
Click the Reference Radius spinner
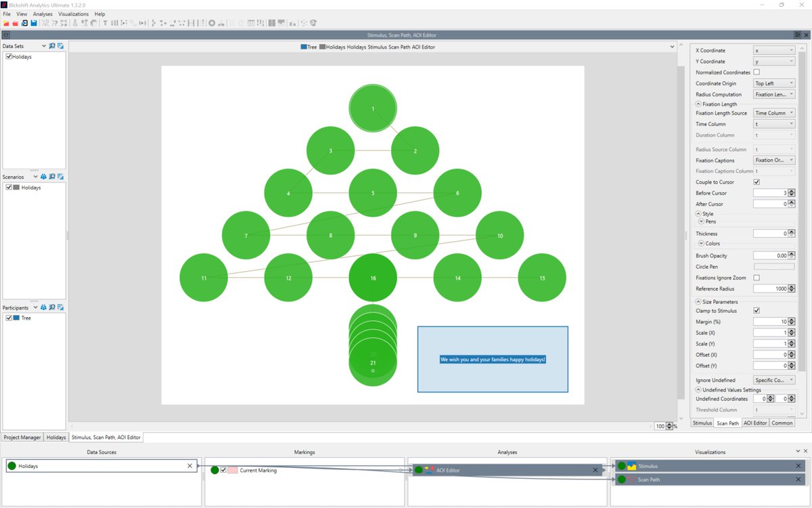pyautogui.click(x=792, y=289)
